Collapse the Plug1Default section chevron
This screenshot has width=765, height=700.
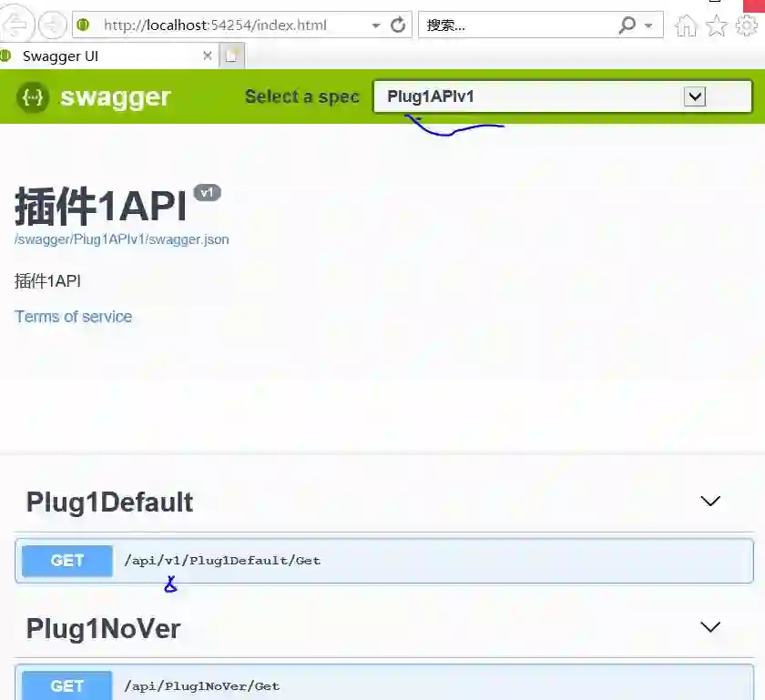click(710, 501)
